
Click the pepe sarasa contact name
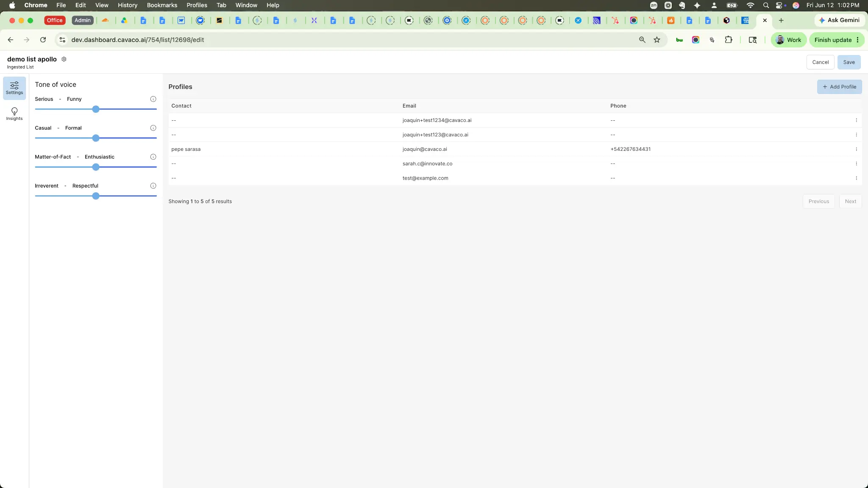click(186, 149)
